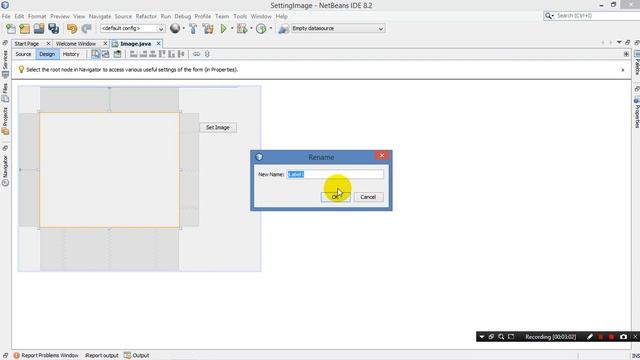Screen dimensions: 640x360
Task: Open recording bar dropdown arrow
Action: (x=482, y=337)
